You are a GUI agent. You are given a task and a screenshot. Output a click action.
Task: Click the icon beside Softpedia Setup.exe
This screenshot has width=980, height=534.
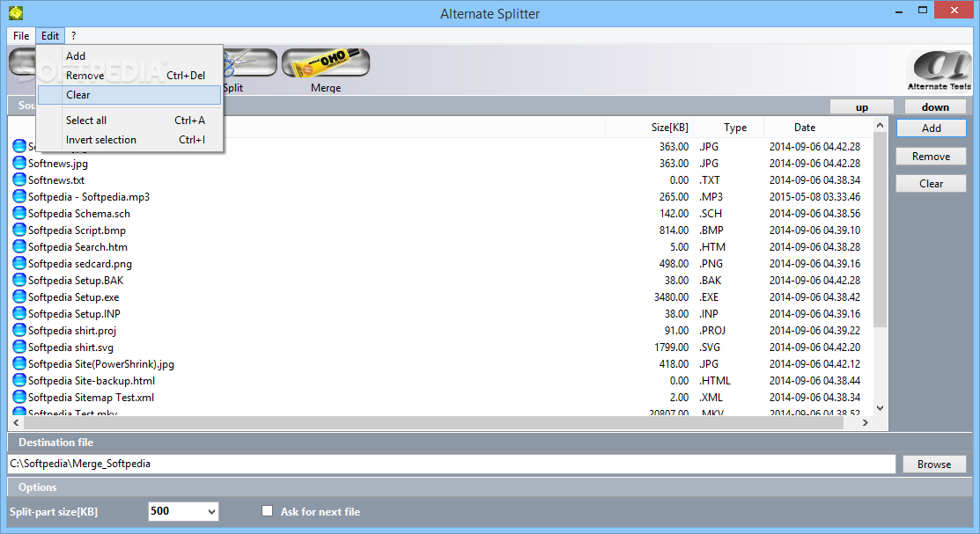pos(19,296)
